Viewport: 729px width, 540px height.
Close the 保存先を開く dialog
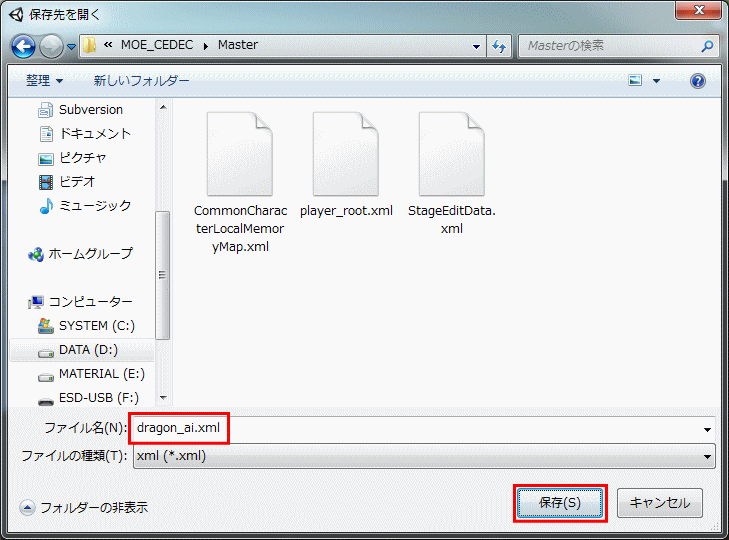coord(699,10)
